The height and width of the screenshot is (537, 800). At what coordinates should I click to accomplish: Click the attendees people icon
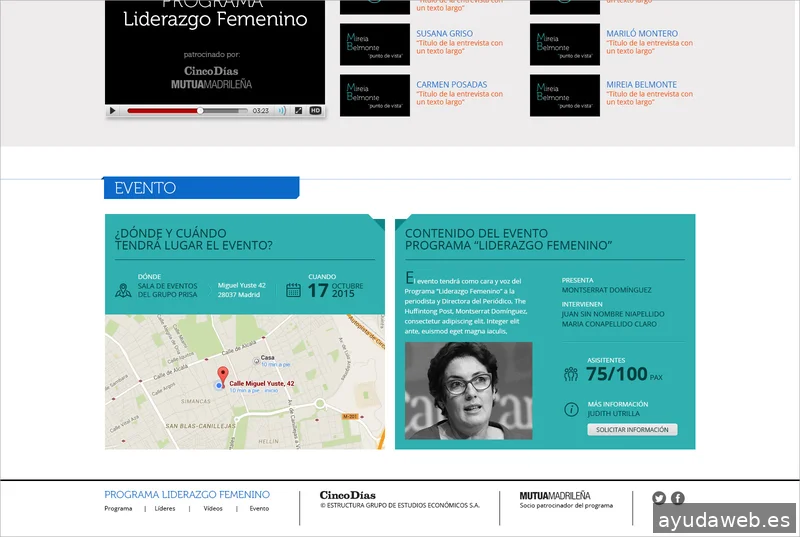571,374
